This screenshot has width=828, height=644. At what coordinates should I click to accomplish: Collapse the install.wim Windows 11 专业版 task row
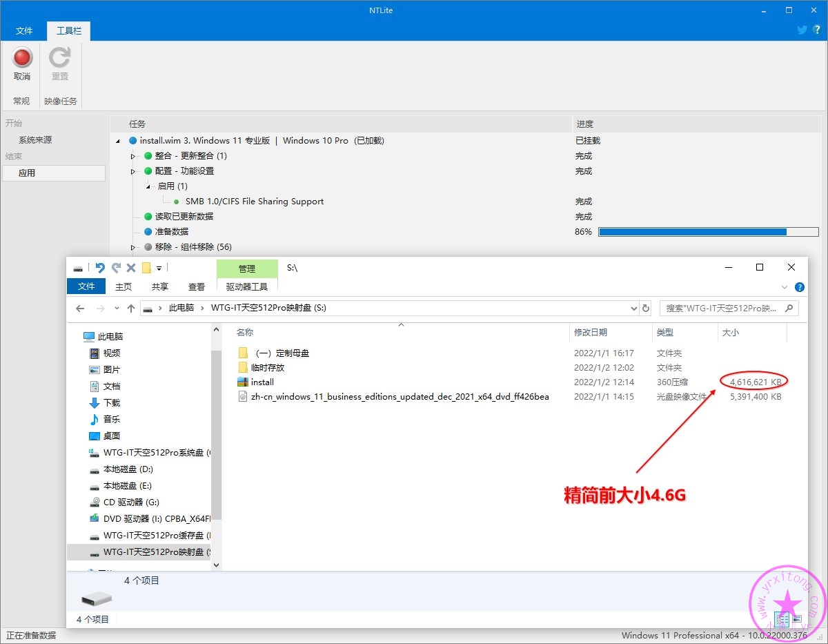tap(118, 141)
